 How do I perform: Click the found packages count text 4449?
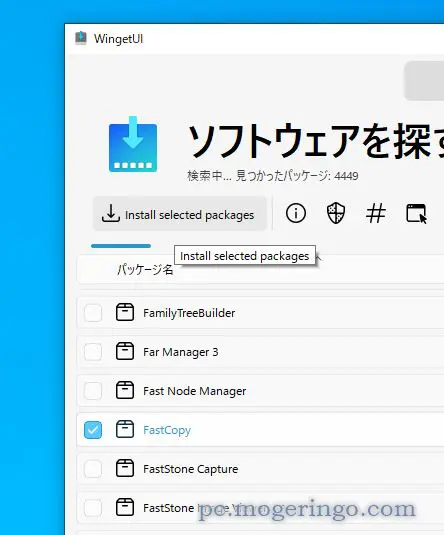pos(346,176)
